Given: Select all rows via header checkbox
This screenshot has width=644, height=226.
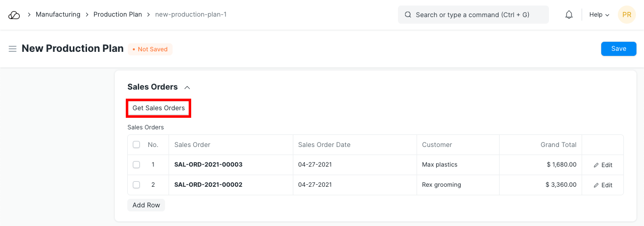Looking at the screenshot, I should click(136, 145).
